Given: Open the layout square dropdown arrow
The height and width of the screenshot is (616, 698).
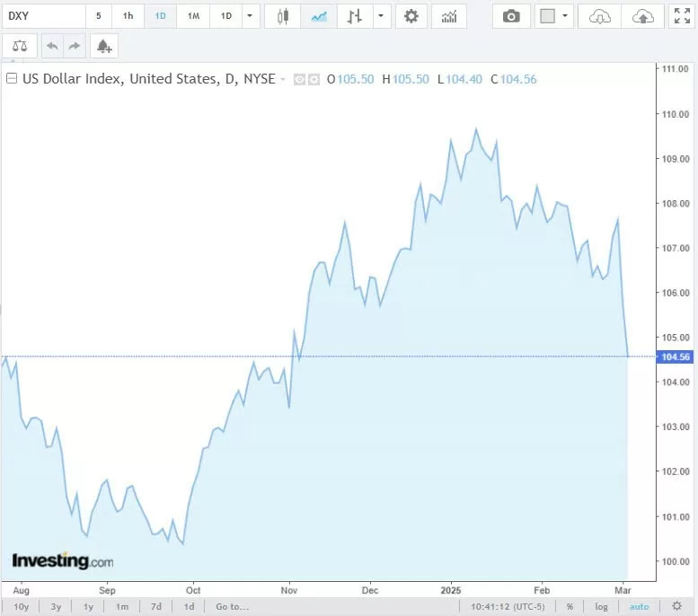Looking at the screenshot, I should pos(565,16).
